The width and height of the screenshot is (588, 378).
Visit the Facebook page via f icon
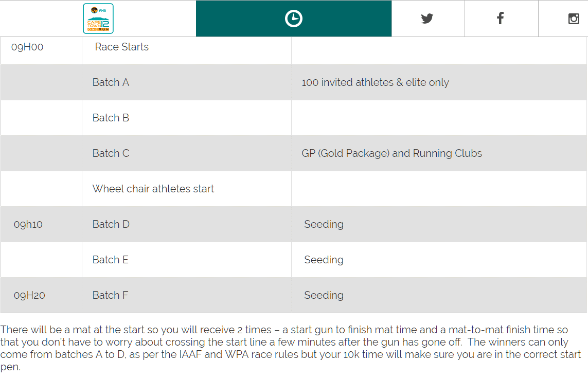coord(500,19)
